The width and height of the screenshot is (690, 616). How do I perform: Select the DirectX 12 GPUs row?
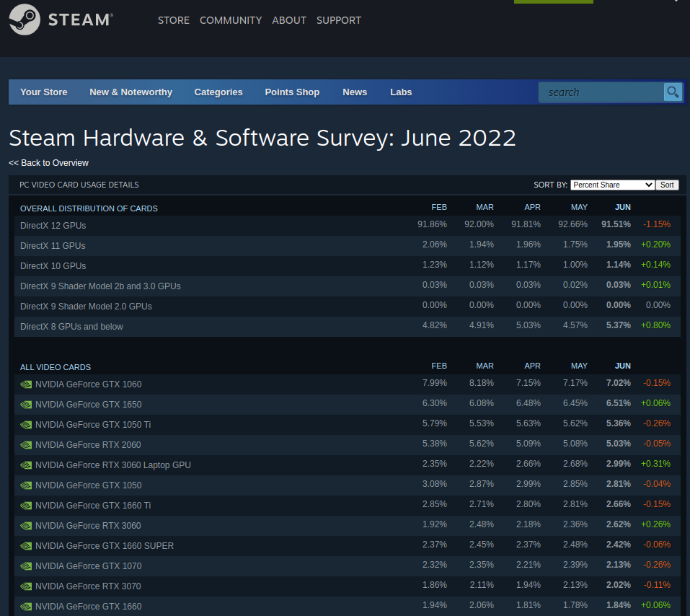click(x=348, y=226)
